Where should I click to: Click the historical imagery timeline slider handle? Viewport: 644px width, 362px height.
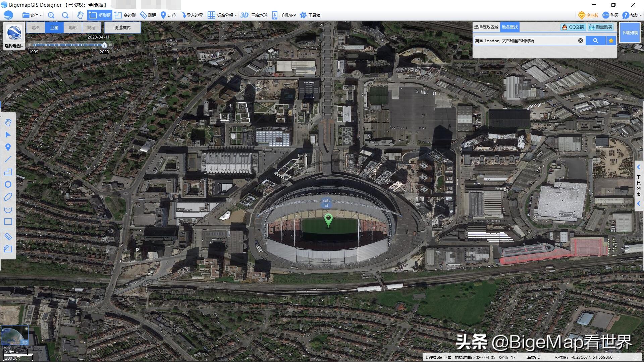point(104,45)
